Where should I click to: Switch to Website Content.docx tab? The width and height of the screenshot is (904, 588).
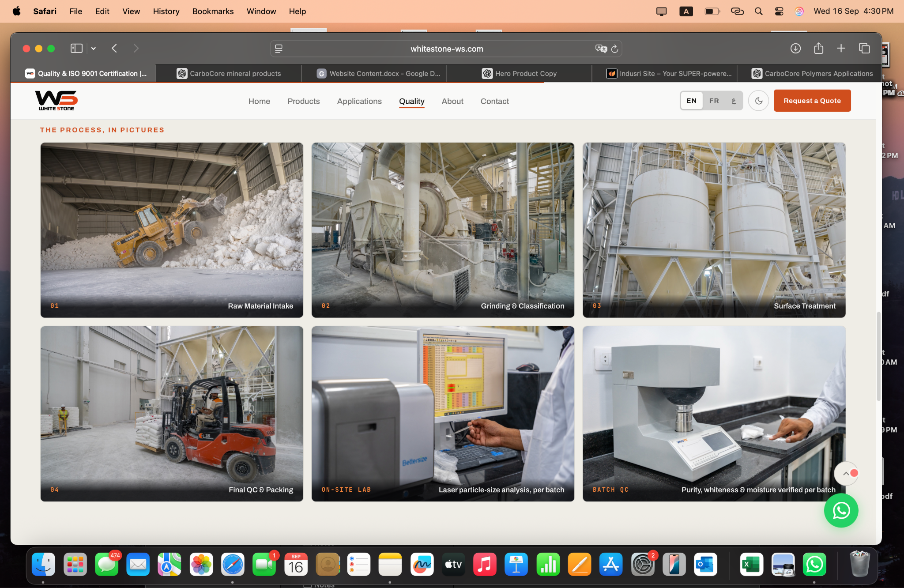379,73
